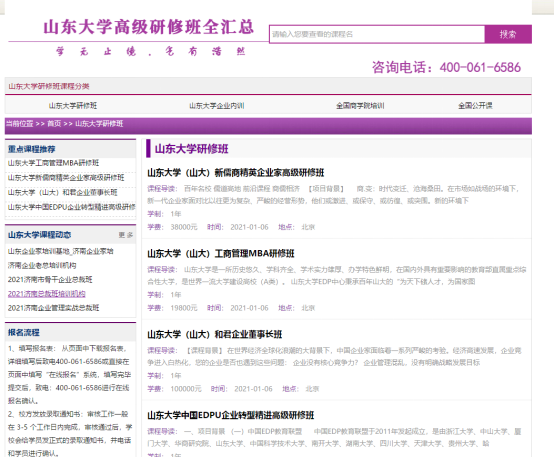Image resolution: width=554 pixels, height=458 pixels.
Task: Click the 重点课程推荐 sidebar heading
Action: click(x=31, y=149)
